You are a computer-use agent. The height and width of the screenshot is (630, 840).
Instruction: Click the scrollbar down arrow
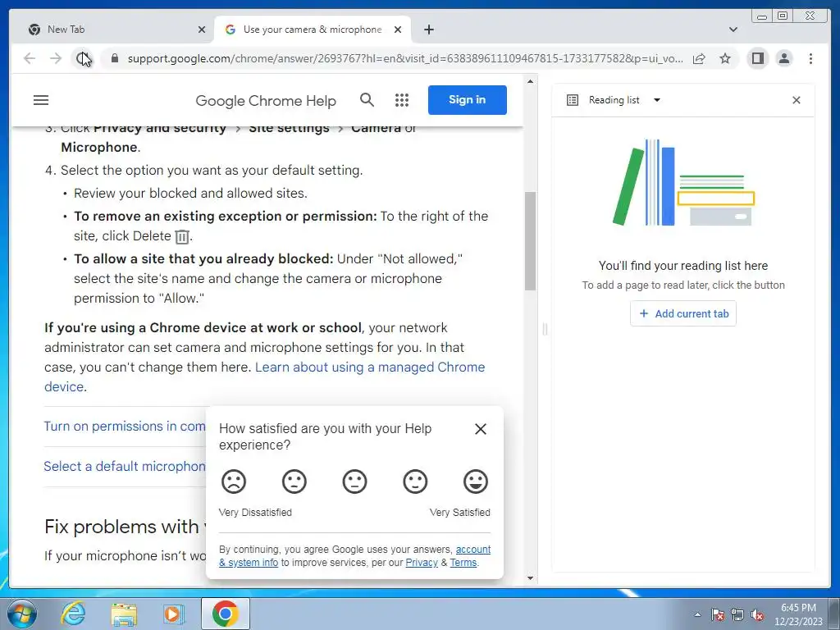531,578
